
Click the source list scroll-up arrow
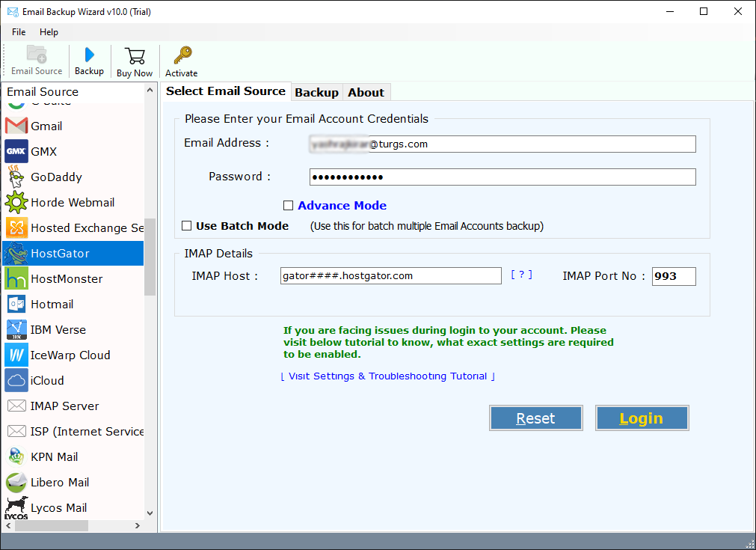(150, 91)
